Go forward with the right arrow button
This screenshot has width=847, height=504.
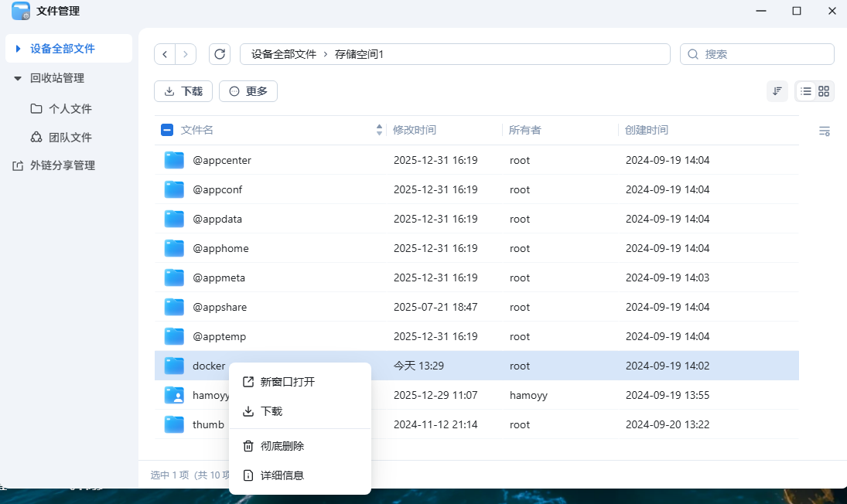[x=186, y=54]
